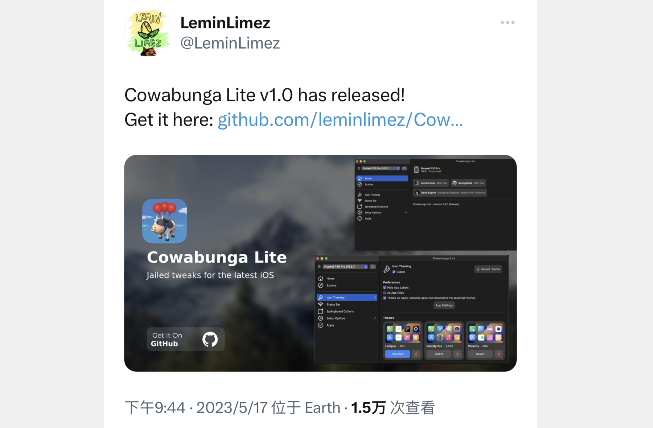Viewport: 653px width, 428px height.
Task: Click red trash icon on first theme
Action: pyautogui.click(x=416, y=354)
